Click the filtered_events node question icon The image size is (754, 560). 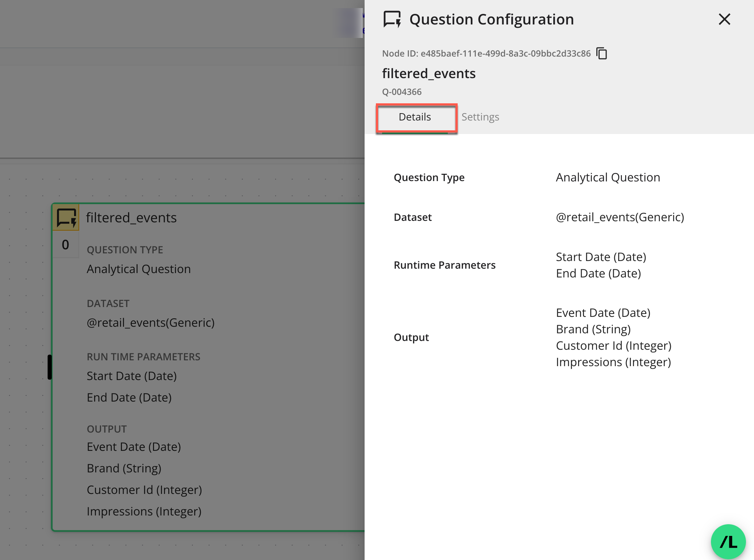(66, 218)
